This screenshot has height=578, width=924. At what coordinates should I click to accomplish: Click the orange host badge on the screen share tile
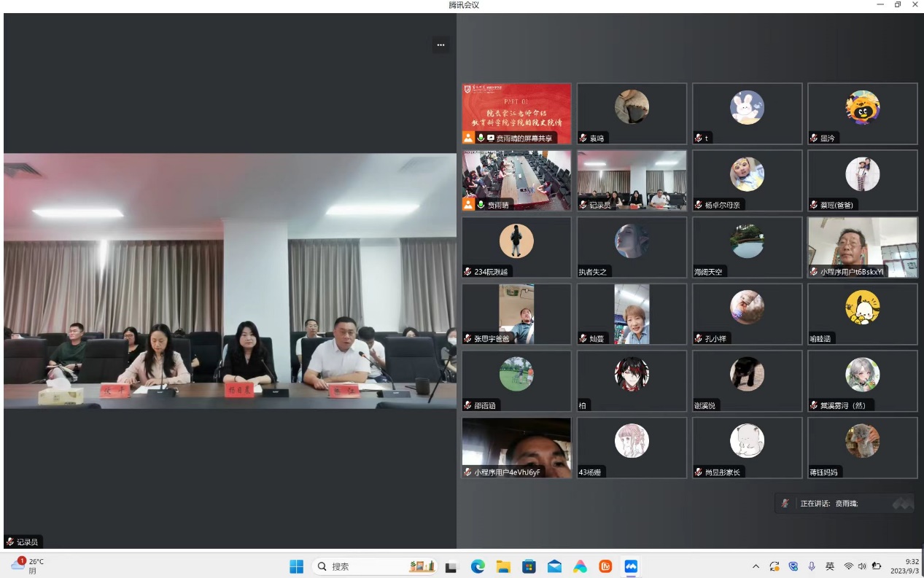(468, 138)
